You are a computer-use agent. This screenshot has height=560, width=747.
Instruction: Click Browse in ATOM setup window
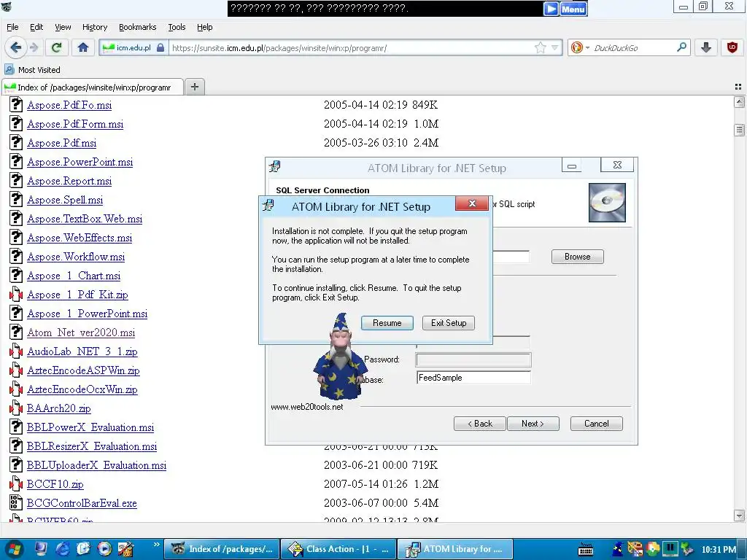pyautogui.click(x=578, y=257)
